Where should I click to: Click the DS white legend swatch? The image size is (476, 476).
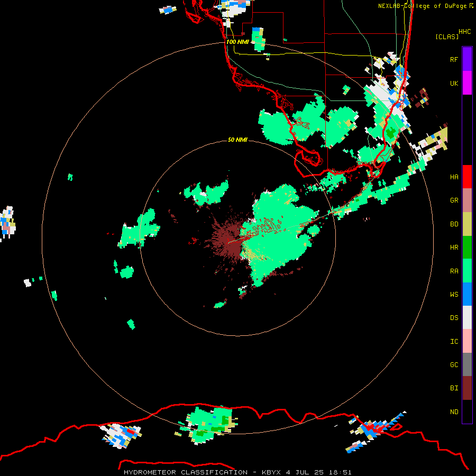[467, 317]
